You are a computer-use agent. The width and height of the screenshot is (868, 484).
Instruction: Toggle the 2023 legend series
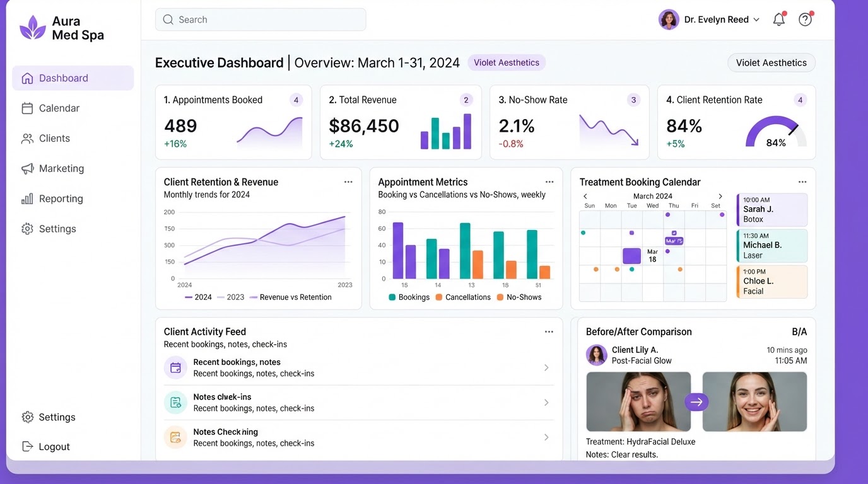click(230, 297)
